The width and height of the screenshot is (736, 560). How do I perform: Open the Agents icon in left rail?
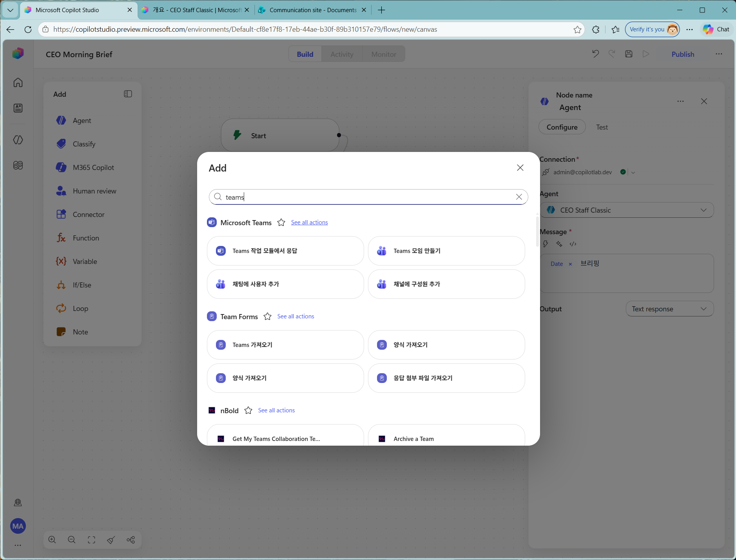point(18,108)
